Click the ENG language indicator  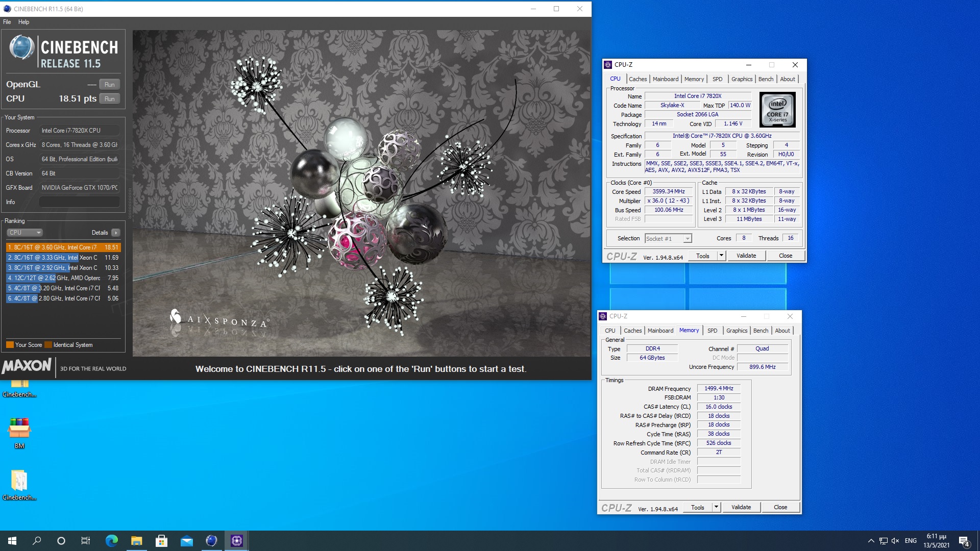pyautogui.click(x=911, y=541)
